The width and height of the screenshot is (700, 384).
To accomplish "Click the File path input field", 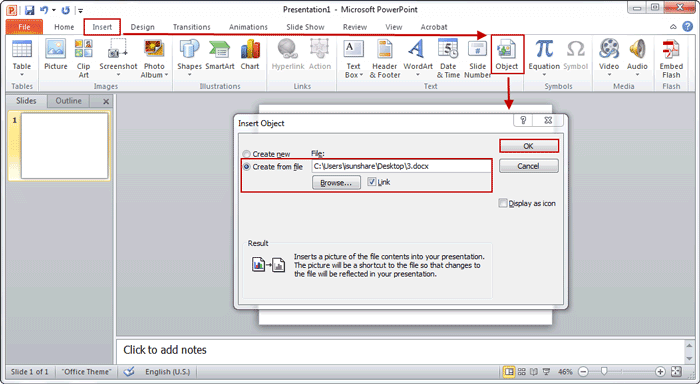I will pos(401,166).
